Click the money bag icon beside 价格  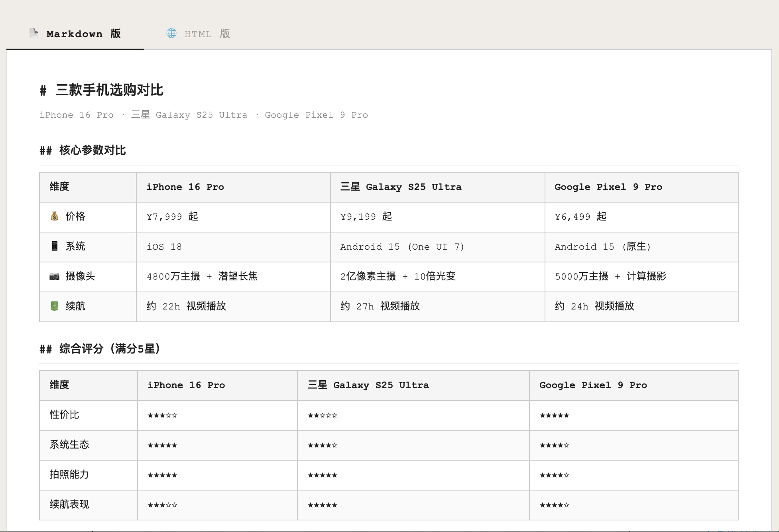(x=55, y=216)
